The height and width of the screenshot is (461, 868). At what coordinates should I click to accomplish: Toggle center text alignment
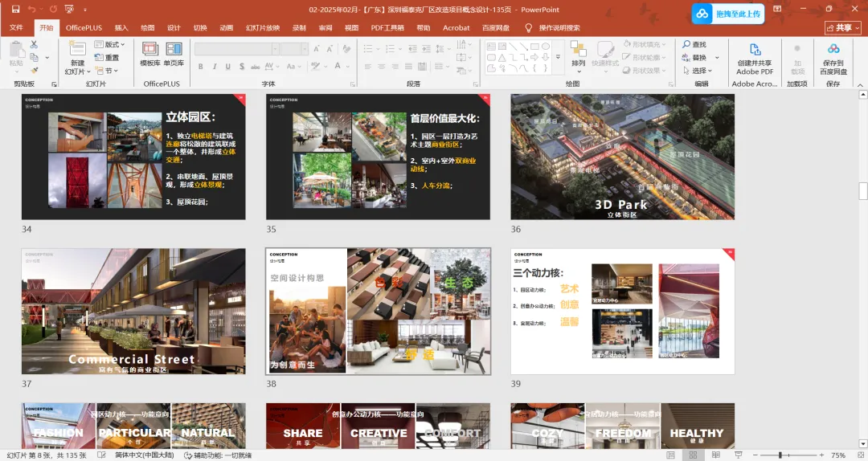click(x=382, y=67)
